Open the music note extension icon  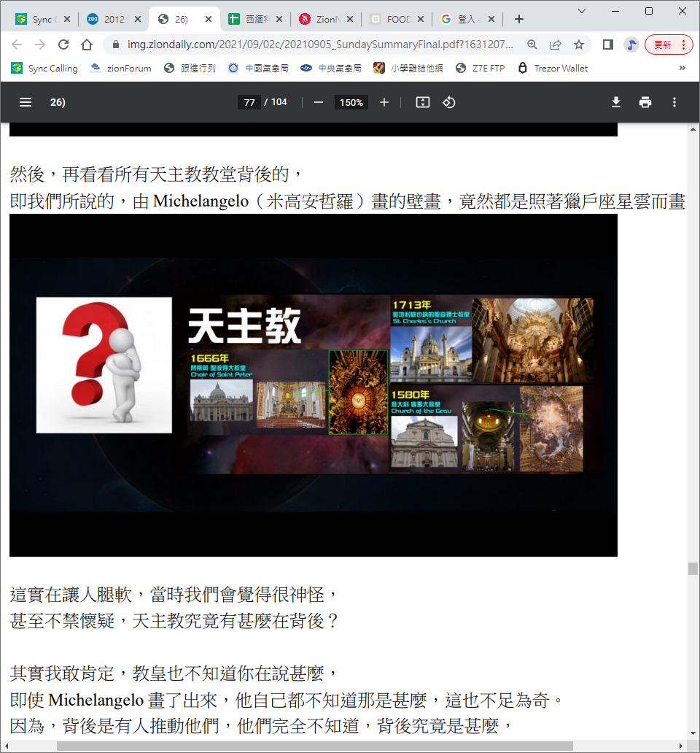(631, 45)
